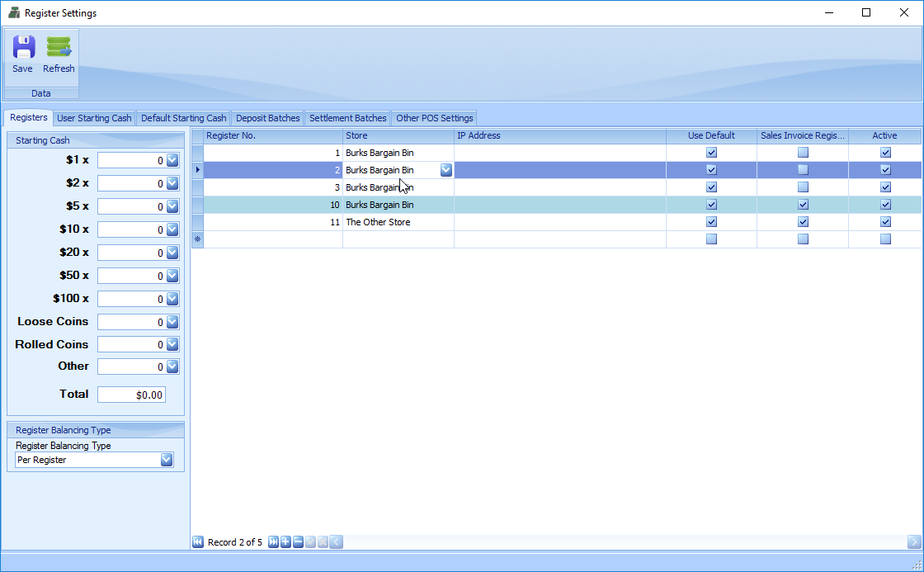The width and height of the screenshot is (924, 572).
Task: Click the Save icon in the toolbar
Action: coord(23,54)
